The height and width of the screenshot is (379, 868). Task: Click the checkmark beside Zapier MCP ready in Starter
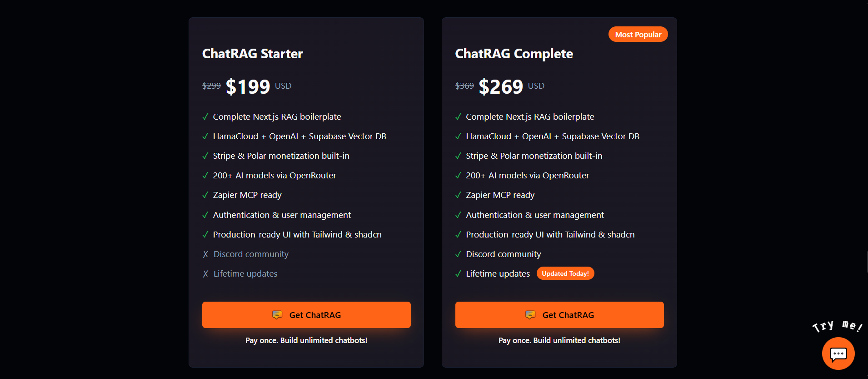coord(205,195)
